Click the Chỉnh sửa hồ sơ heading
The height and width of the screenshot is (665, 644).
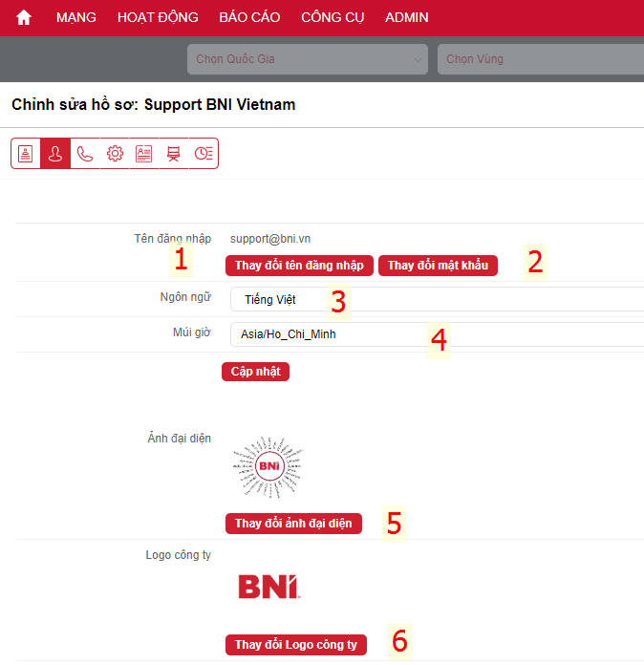pyautogui.click(x=154, y=105)
